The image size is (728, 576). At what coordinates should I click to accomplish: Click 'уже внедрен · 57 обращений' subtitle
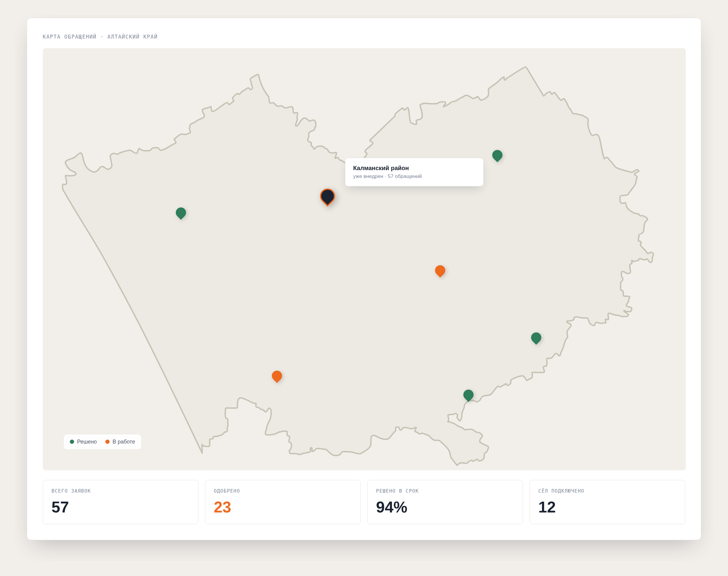click(x=387, y=176)
